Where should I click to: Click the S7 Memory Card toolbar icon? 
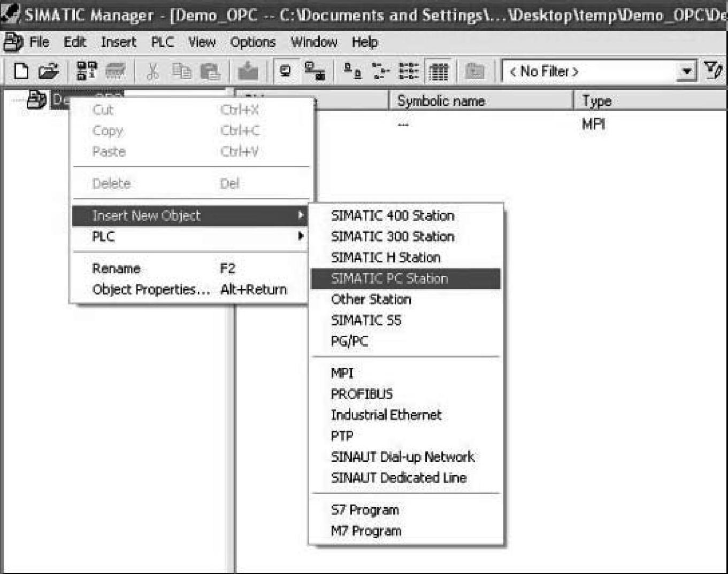click(x=116, y=71)
